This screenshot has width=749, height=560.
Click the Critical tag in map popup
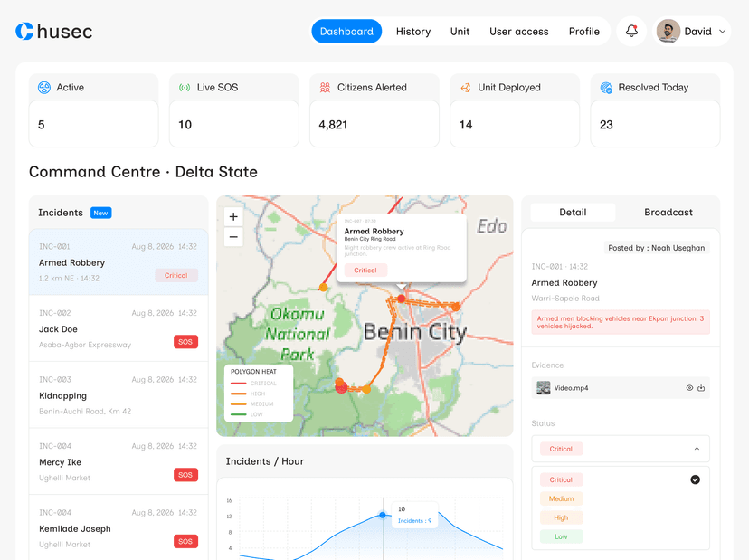coord(365,270)
